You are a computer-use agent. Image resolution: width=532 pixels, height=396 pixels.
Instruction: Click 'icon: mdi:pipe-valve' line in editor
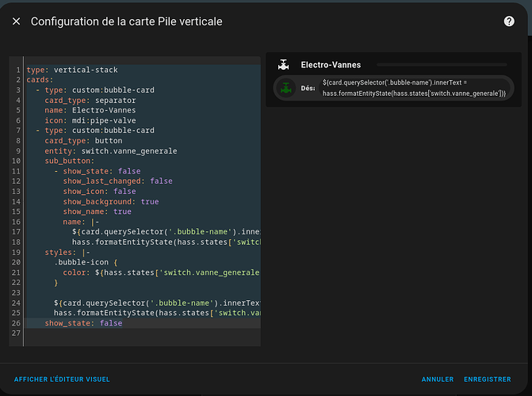click(x=90, y=120)
